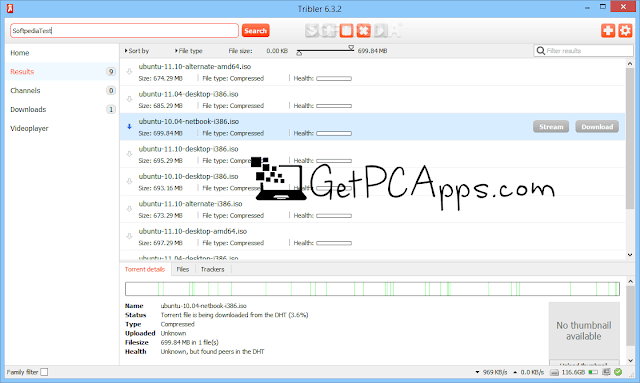This screenshot has height=383, width=640.
Task: Click the Channels count badge 0
Action: point(111,91)
